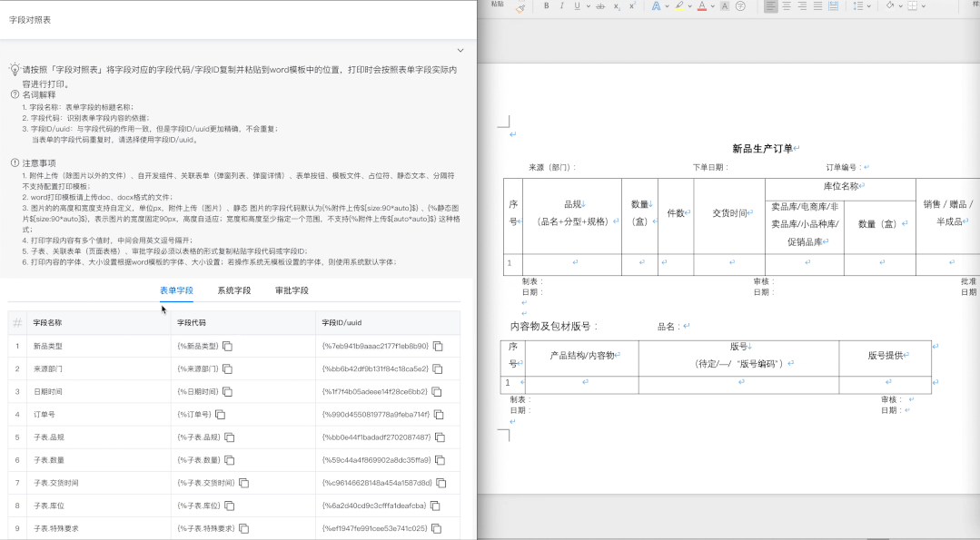
Task: Click the 新品生产订单 title in Word
Action: point(763,149)
